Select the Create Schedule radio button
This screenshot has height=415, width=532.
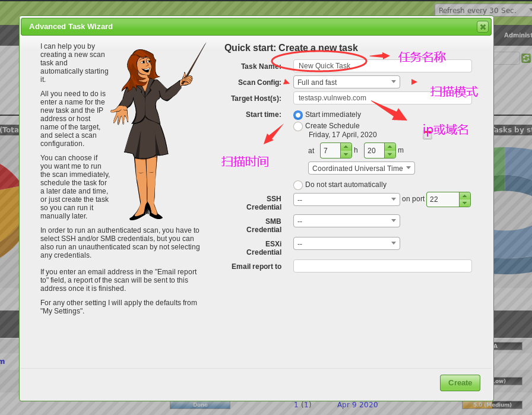pyautogui.click(x=298, y=126)
